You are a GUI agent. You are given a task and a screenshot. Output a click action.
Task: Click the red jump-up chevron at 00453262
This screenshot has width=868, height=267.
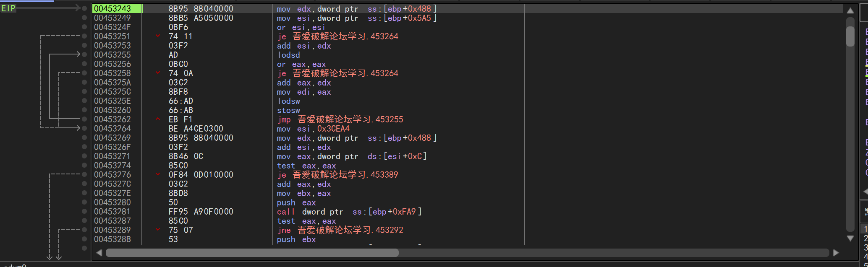[x=158, y=119]
